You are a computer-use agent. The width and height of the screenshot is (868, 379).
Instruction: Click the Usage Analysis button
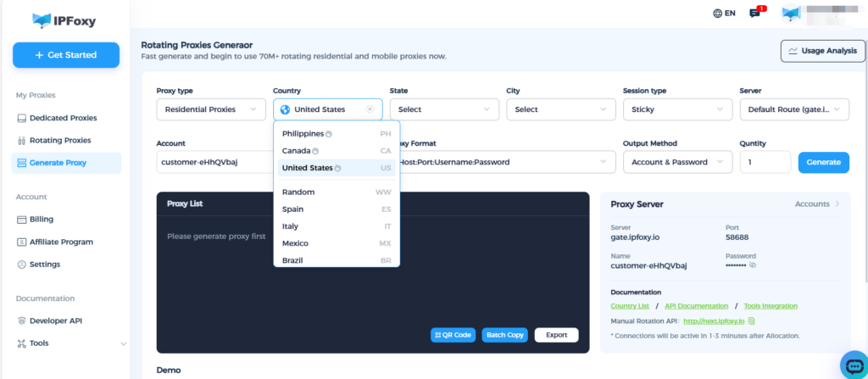pyautogui.click(x=822, y=51)
